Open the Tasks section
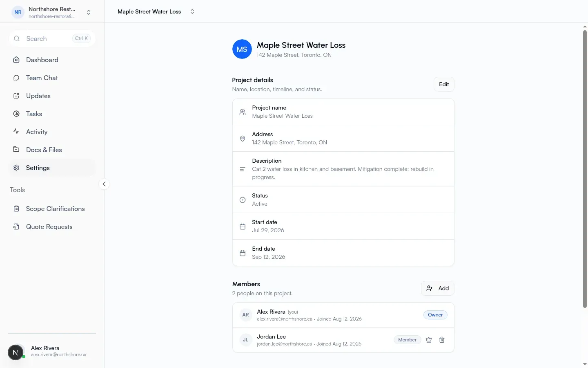This screenshot has height=368, width=588. 52,114
